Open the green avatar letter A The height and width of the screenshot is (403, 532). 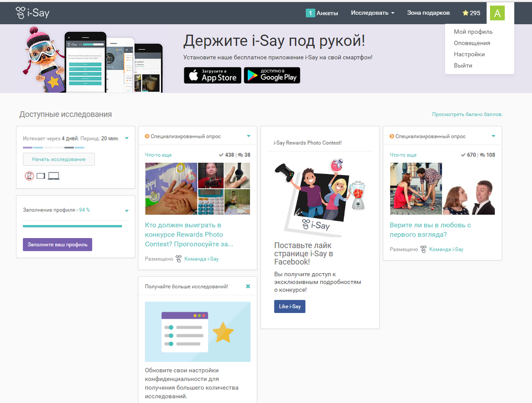click(x=497, y=13)
